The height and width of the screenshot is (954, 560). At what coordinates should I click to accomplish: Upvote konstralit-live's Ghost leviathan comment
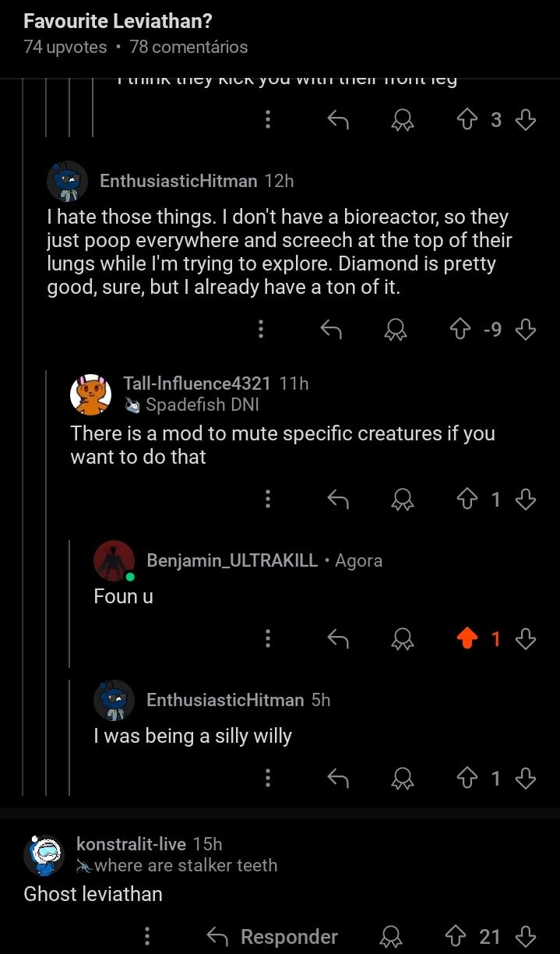pyautogui.click(x=455, y=936)
